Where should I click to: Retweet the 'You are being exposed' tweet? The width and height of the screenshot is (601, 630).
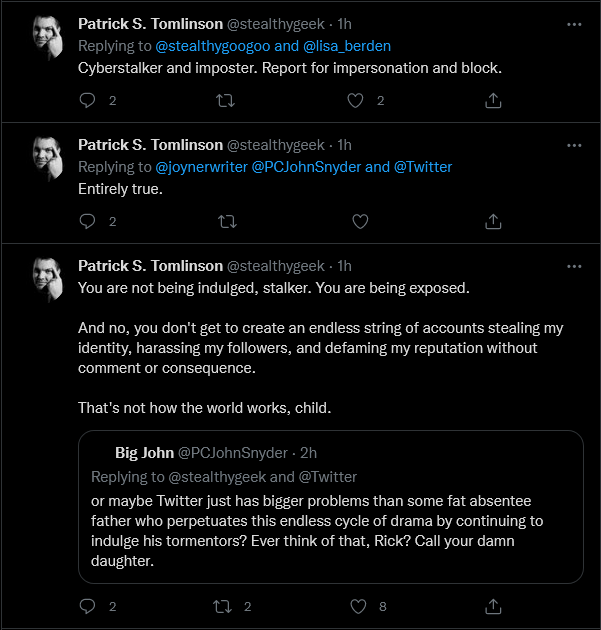click(222, 606)
